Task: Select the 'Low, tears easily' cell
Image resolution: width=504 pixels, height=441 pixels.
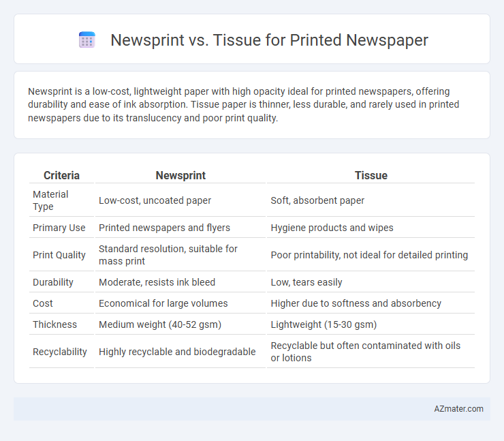Action: pos(306,282)
